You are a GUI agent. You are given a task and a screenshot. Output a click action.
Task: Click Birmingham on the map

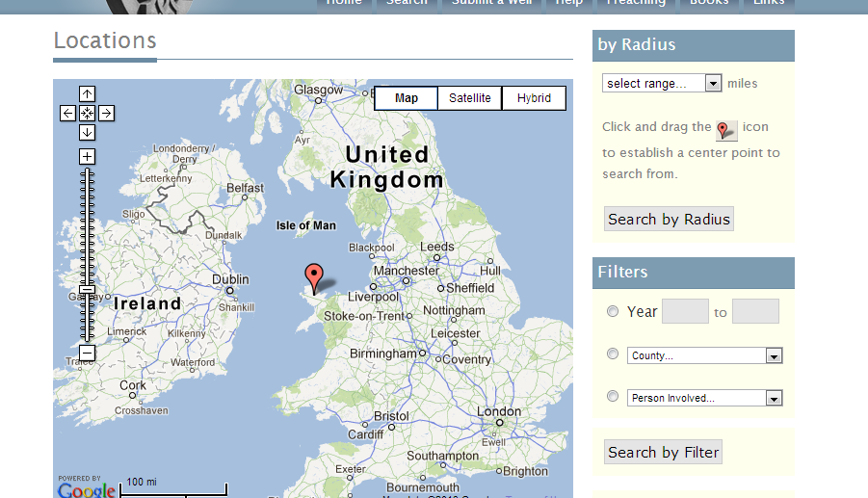(383, 354)
